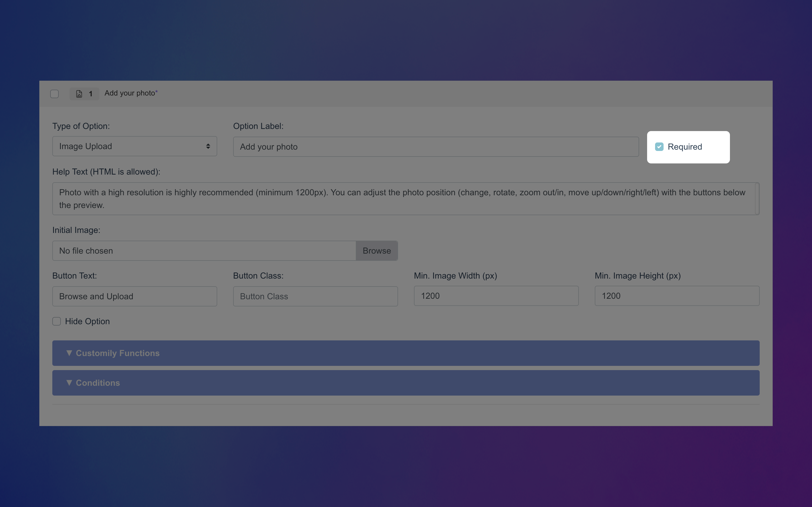Open the Image Upload type dropdown
The height and width of the screenshot is (507, 812).
tap(134, 146)
